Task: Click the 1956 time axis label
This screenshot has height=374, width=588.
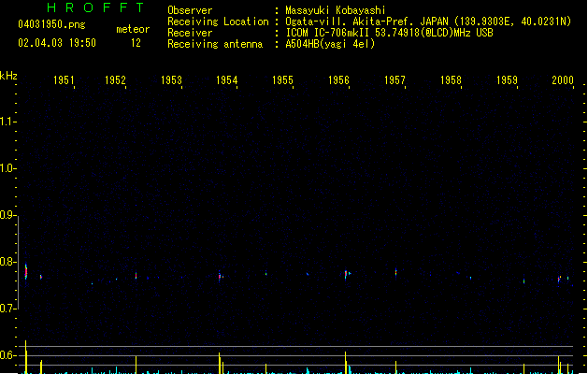Action: coord(339,79)
